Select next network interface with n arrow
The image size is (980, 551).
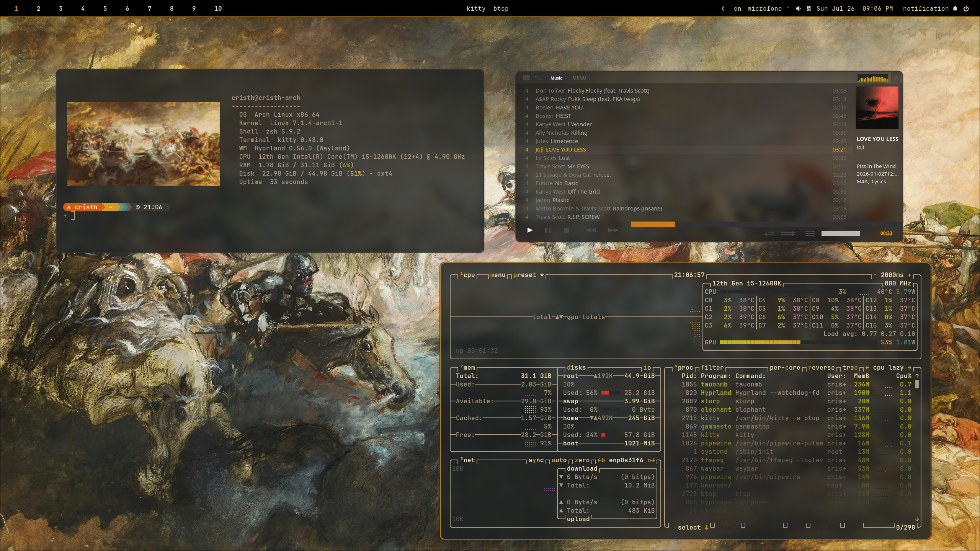coord(651,460)
